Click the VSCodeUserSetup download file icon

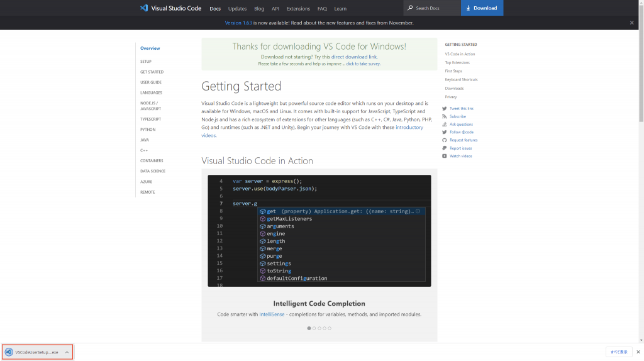9,352
